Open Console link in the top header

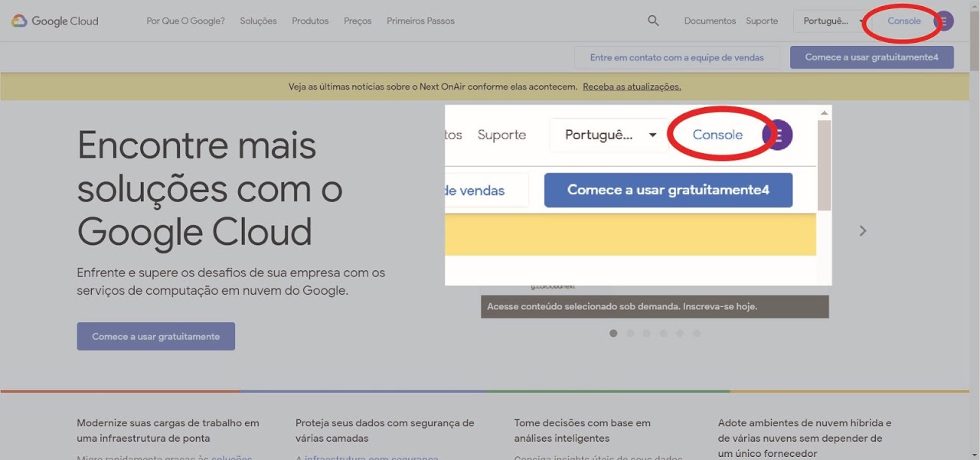[x=903, y=21]
